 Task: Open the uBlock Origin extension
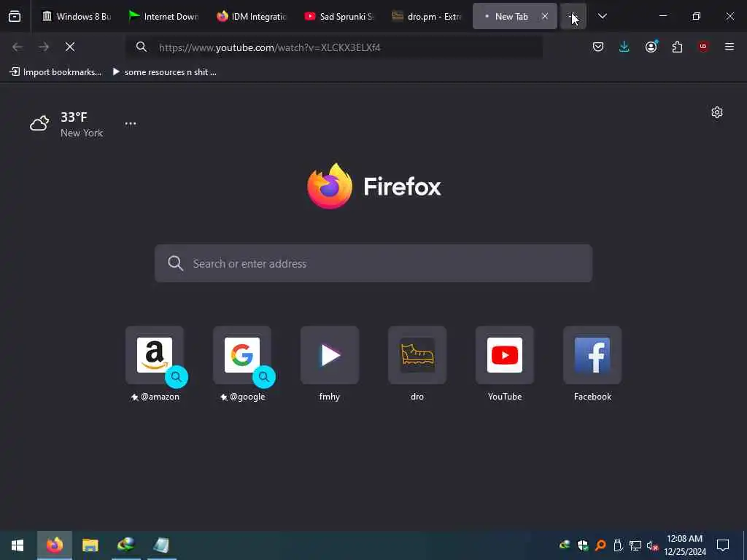(x=703, y=47)
